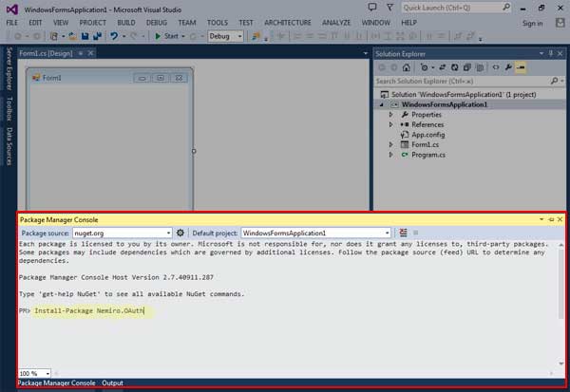
Task: Switch to the Output bottom tab
Action: coord(112,383)
